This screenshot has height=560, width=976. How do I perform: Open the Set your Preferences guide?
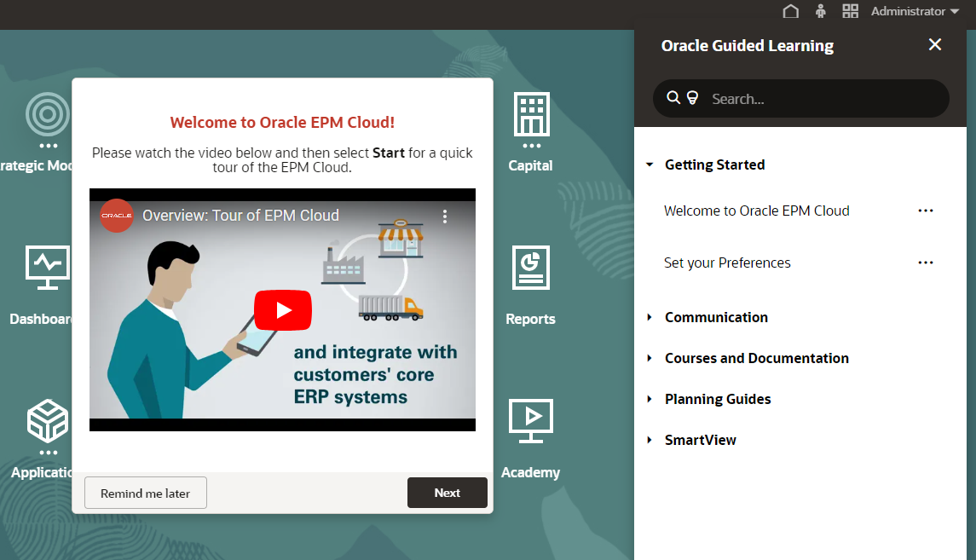(727, 263)
